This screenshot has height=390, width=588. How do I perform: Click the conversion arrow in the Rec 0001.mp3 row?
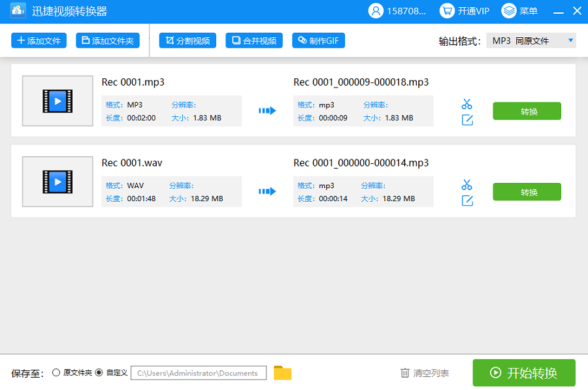click(267, 110)
